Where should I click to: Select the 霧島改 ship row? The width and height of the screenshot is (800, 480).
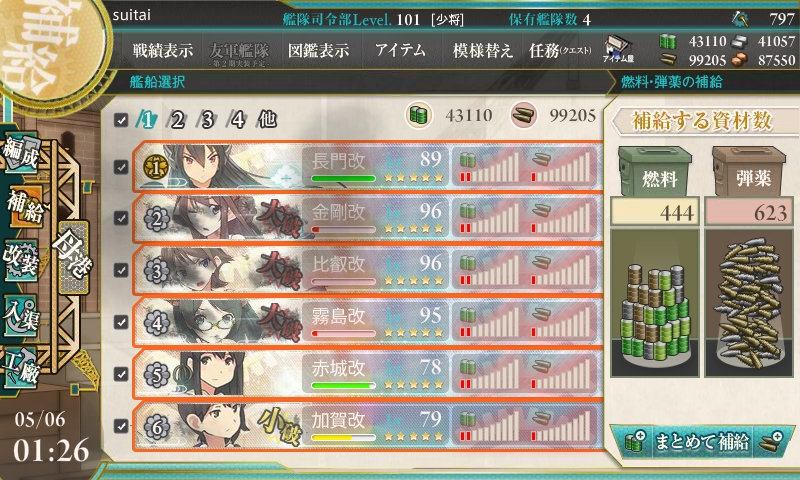pyautogui.click(x=367, y=322)
